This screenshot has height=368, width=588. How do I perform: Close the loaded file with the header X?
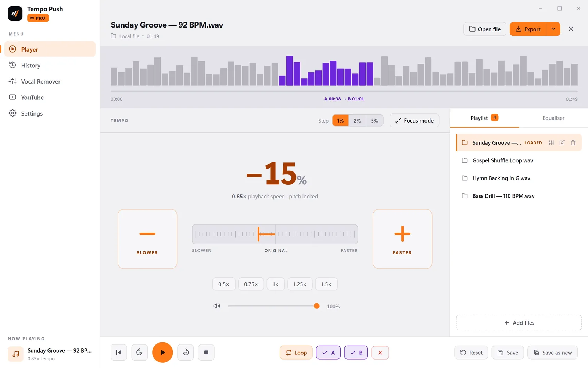click(x=571, y=29)
